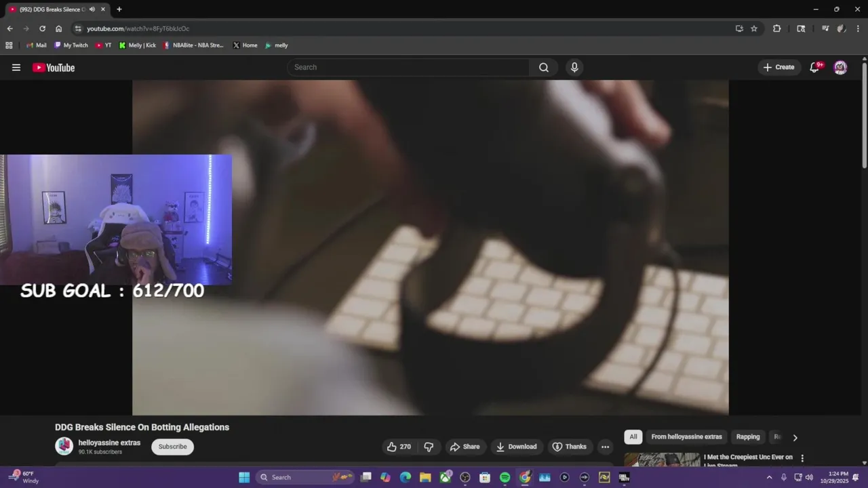Image resolution: width=868 pixels, height=488 pixels.
Task: Open the YouTube account avatar menu
Action: [840, 67]
